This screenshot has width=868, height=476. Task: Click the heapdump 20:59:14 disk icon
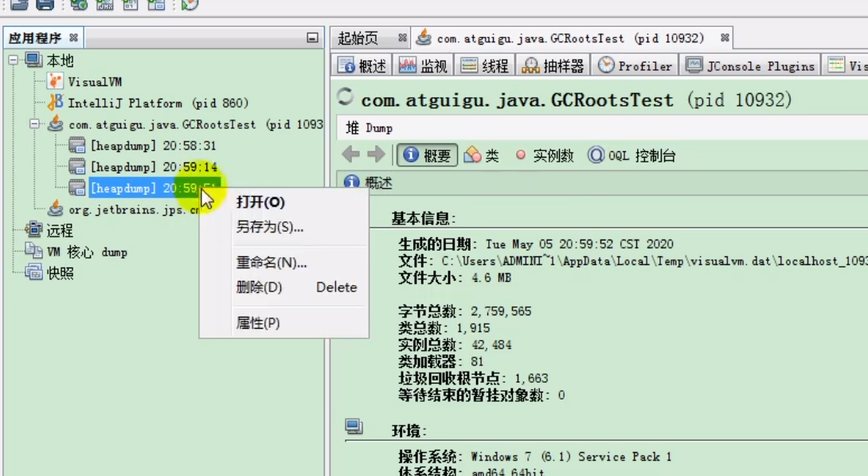tap(77, 166)
